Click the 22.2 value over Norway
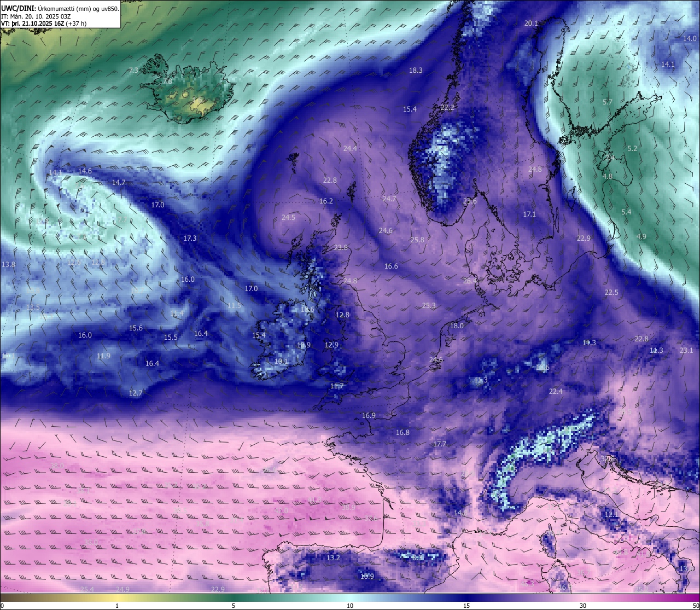 [x=447, y=108]
